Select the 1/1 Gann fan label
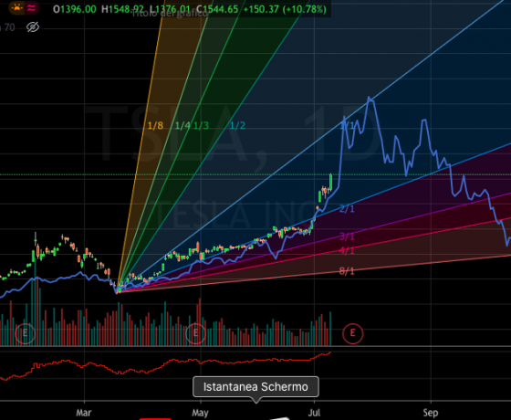Screen dimensions: 511x420 point(347,126)
